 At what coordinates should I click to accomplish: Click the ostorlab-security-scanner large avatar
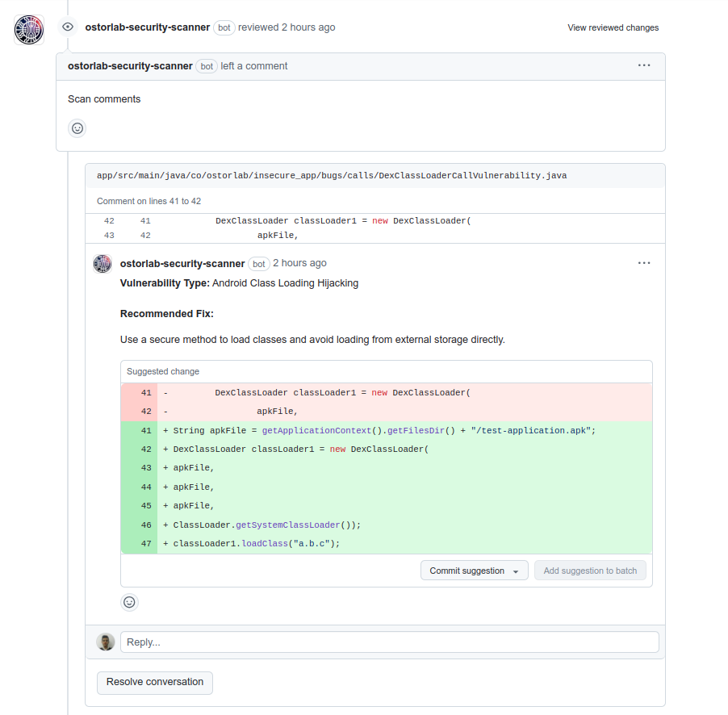click(x=29, y=30)
